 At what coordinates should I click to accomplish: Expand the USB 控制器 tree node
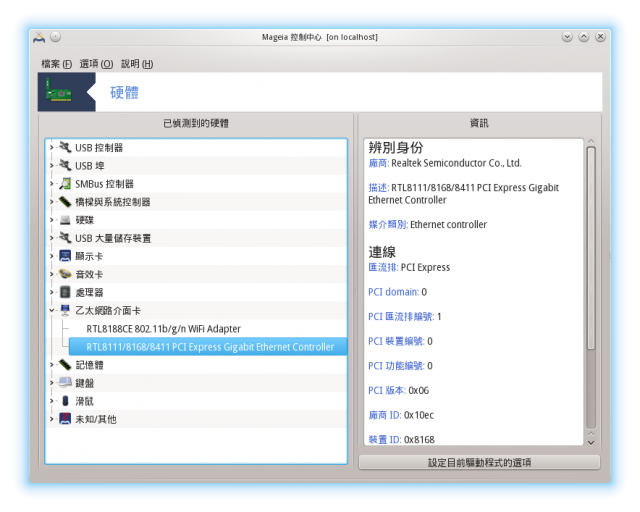pyautogui.click(x=51, y=147)
